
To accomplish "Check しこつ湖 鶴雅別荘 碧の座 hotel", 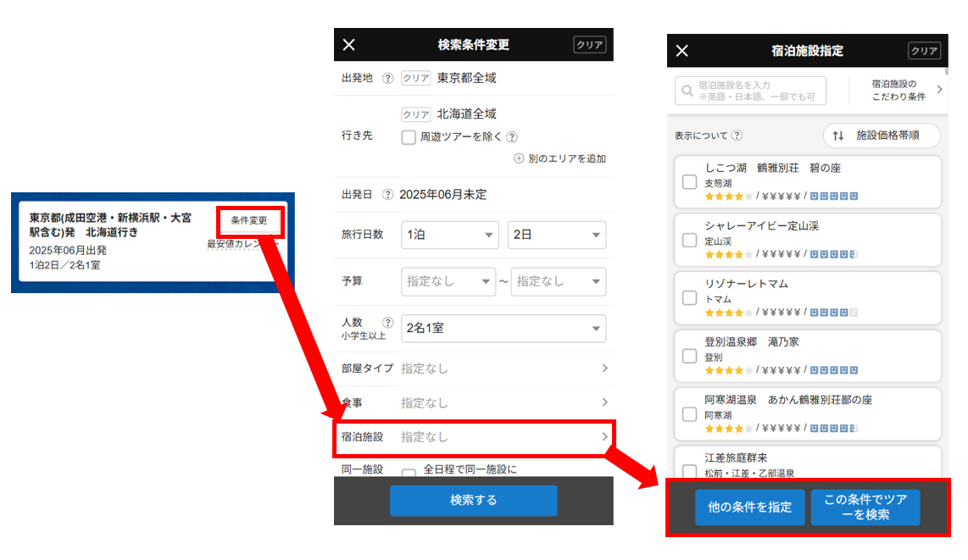I will point(690,182).
